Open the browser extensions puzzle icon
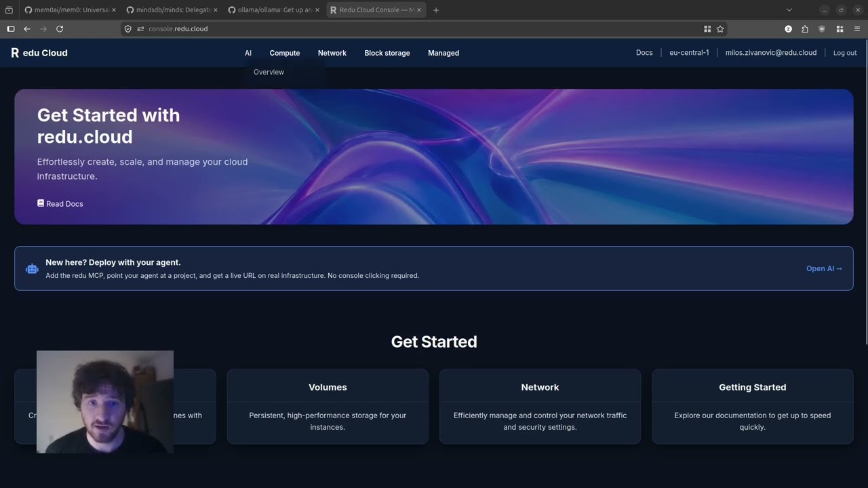The height and width of the screenshot is (488, 868). click(x=805, y=29)
